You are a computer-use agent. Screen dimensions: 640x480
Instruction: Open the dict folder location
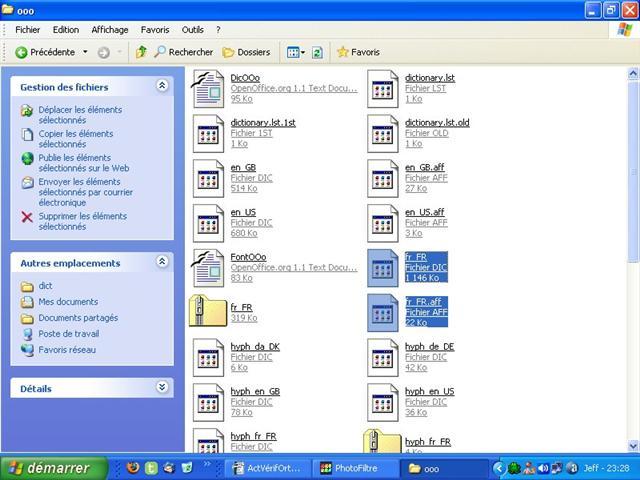pyautogui.click(x=45, y=286)
